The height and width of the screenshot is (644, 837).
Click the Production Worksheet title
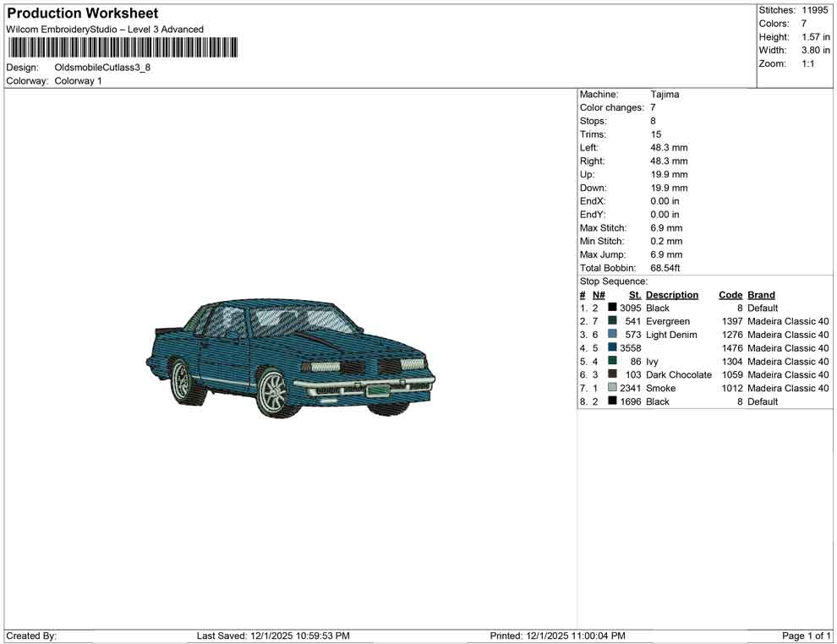pyautogui.click(x=82, y=14)
